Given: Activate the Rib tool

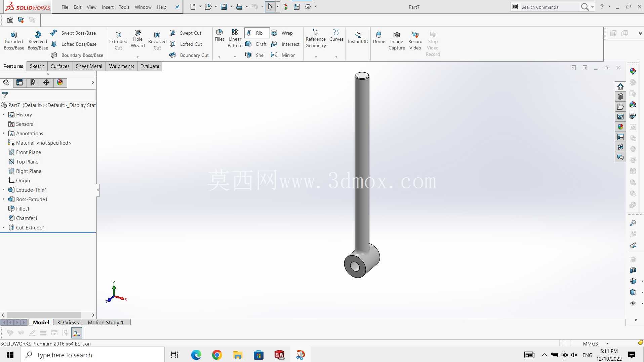Looking at the screenshot, I should [x=257, y=33].
